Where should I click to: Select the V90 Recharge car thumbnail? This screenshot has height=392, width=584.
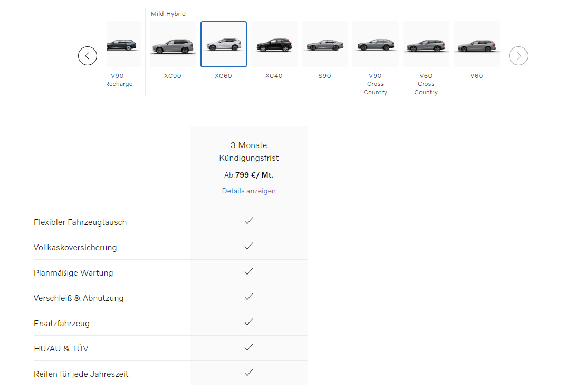(123, 44)
